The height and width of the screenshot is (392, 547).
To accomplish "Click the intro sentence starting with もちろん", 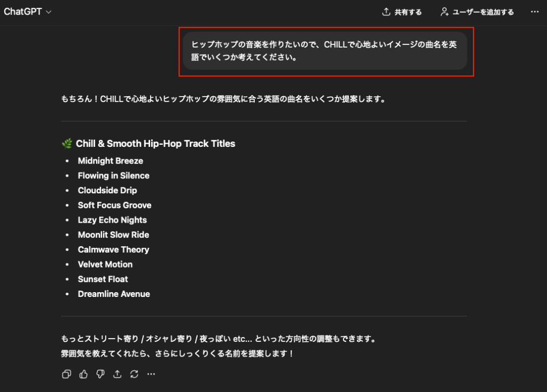I will click(x=223, y=99).
